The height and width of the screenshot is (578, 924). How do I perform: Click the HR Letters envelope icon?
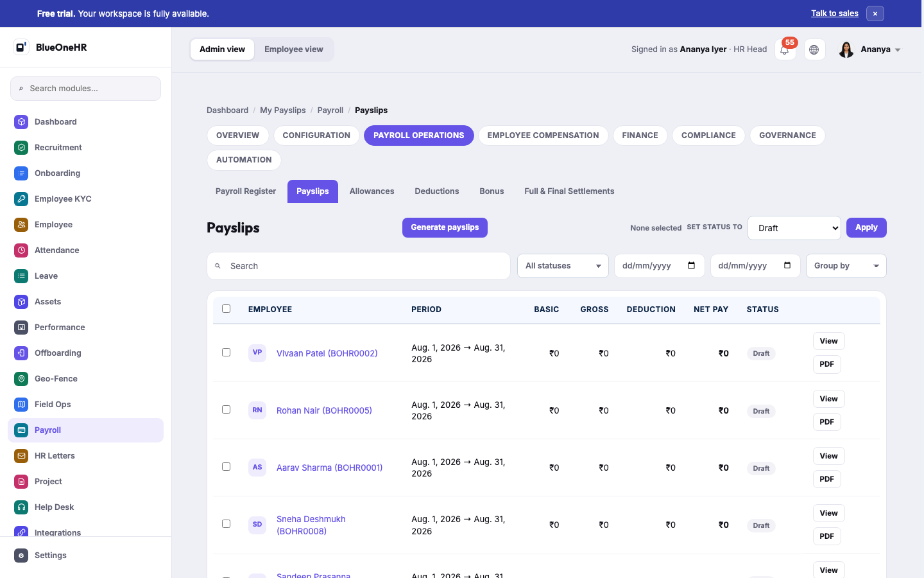(x=21, y=456)
